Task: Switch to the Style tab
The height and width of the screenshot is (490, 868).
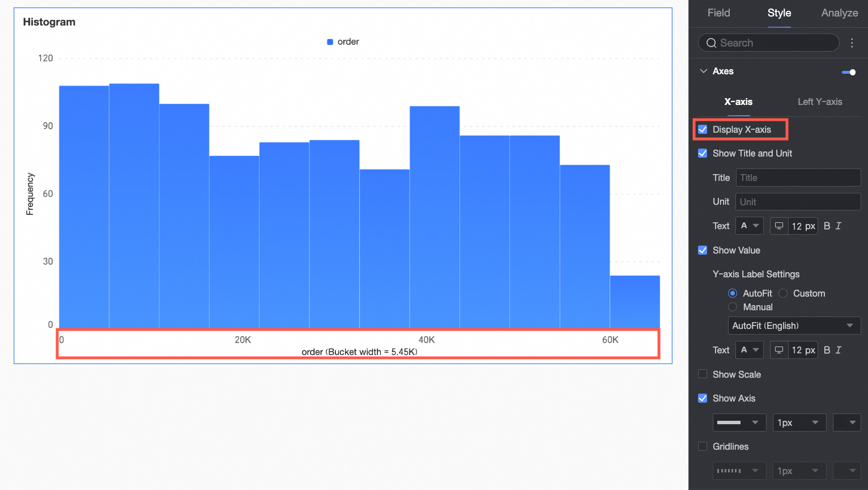Action: tap(779, 13)
